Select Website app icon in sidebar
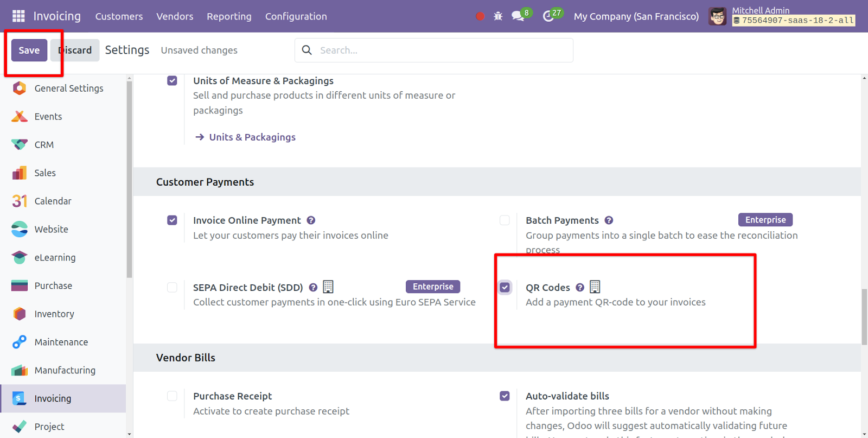The height and width of the screenshot is (438, 868). [20, 229]
